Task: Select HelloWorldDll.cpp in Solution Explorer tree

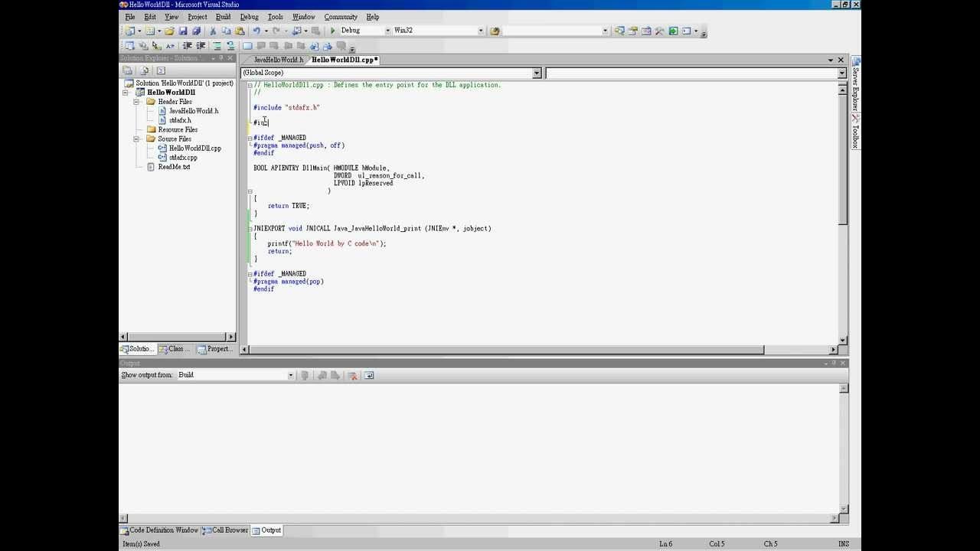Action: point(194,148)
